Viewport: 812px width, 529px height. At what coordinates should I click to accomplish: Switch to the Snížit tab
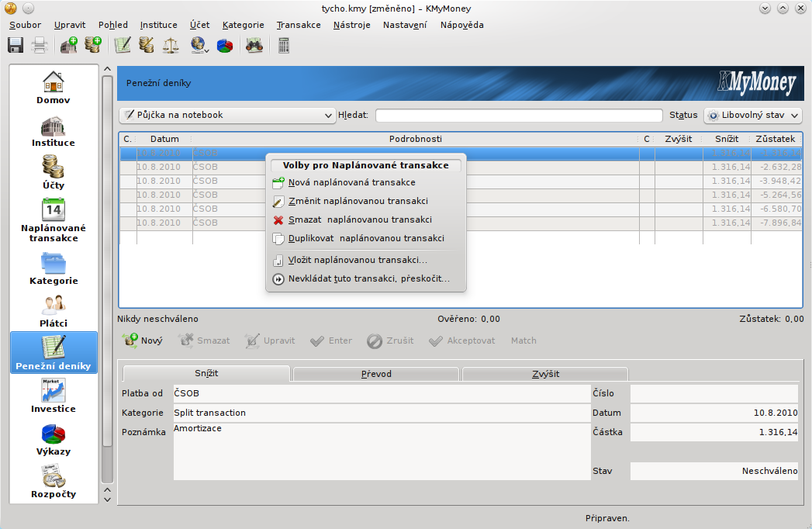(206, 373)
